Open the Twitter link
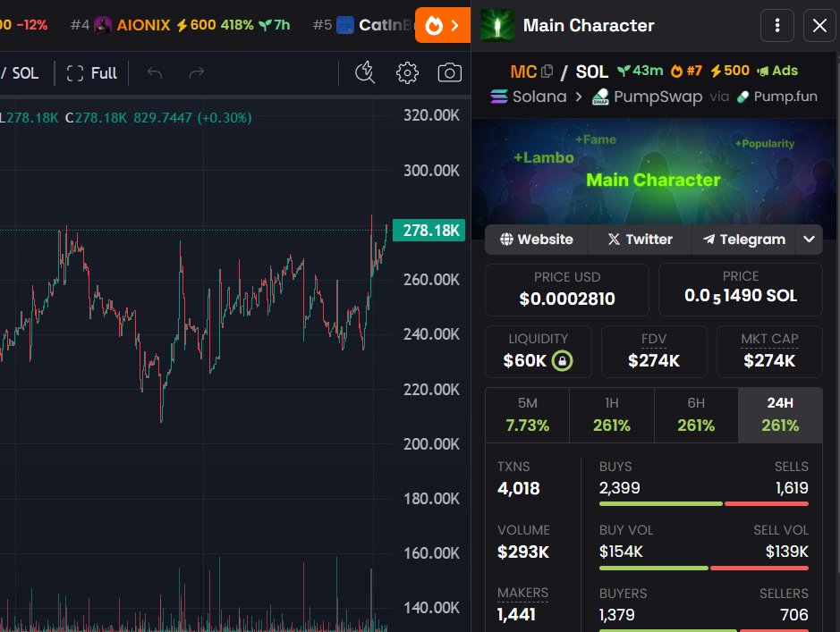The width and height of the screenshot is (840, 632). pos(640,240)
